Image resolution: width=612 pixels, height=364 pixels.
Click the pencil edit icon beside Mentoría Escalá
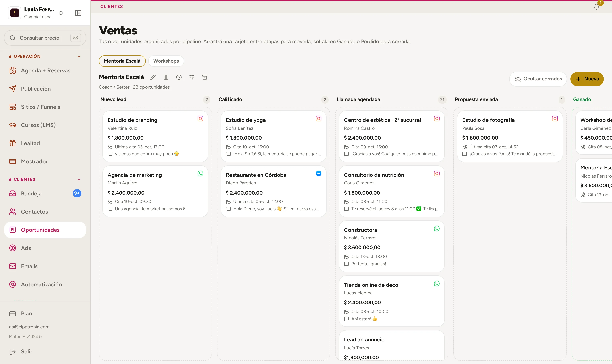tap(153, 77)
